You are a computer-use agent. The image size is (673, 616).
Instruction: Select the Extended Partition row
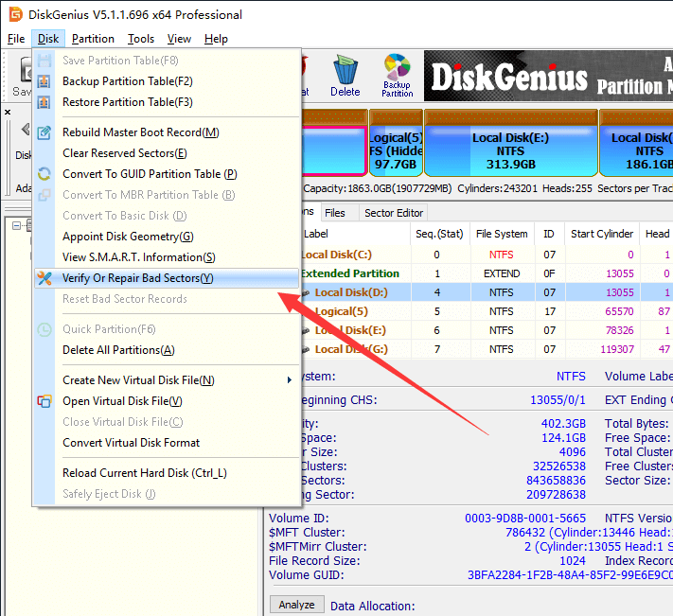pyautogui.click(x=487, y=273)
